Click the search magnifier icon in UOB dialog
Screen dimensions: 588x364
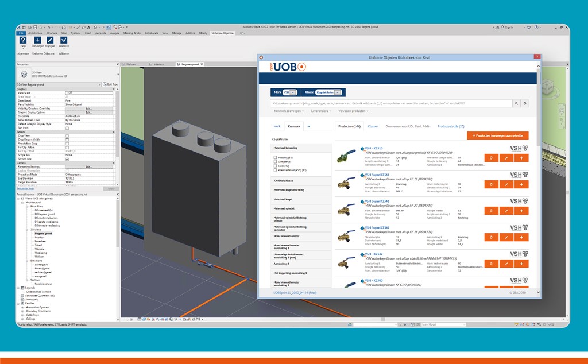pyautogui.click(x=516, y=103)
